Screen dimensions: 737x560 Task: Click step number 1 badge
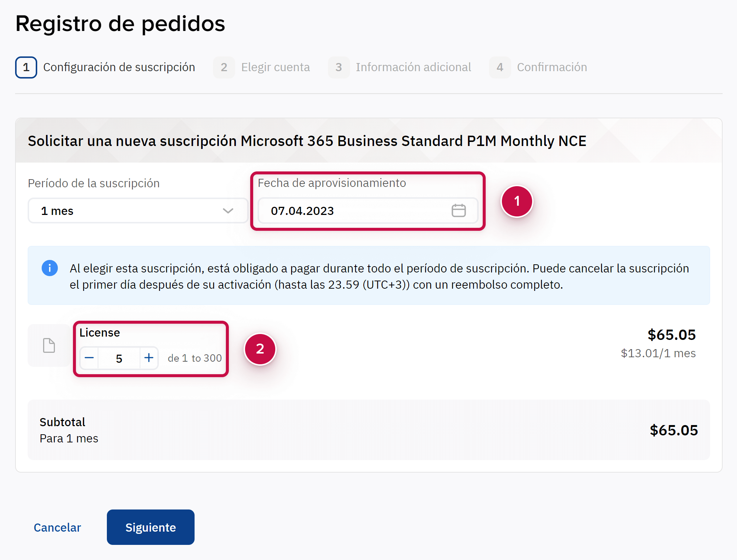tap(26, 67)
